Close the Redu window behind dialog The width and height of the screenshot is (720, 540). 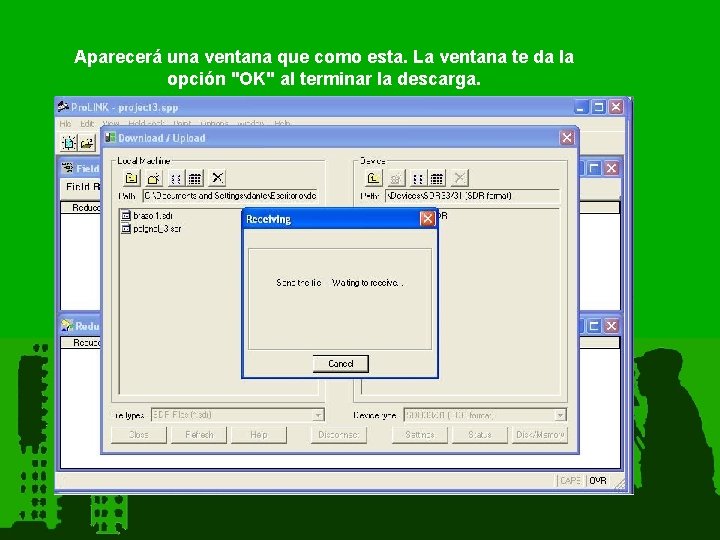click(x=611, y=326)
